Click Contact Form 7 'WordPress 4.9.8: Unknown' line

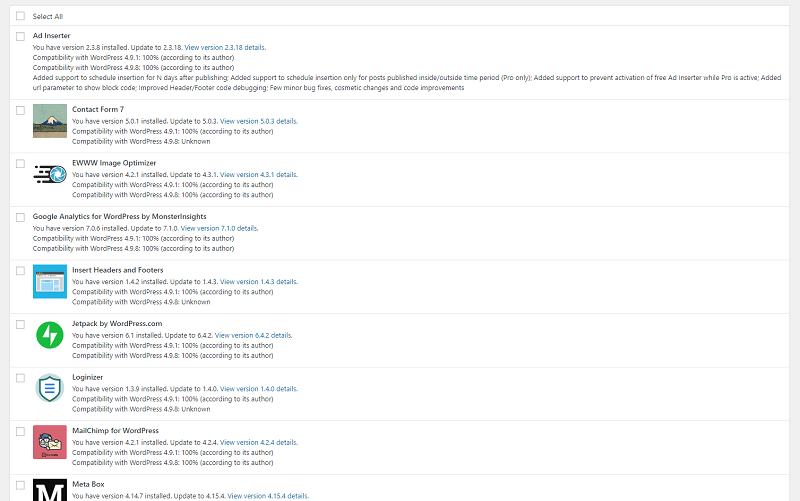coord(141,141)
